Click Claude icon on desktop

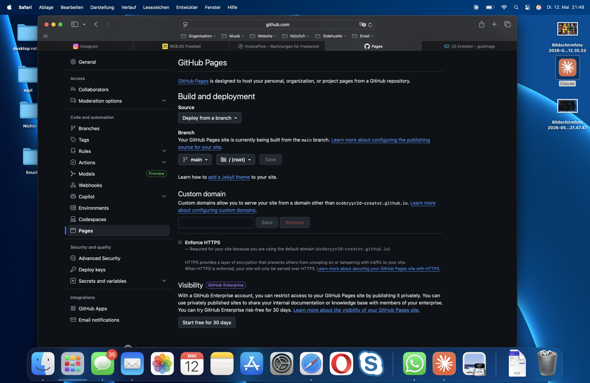pos(567,68)
